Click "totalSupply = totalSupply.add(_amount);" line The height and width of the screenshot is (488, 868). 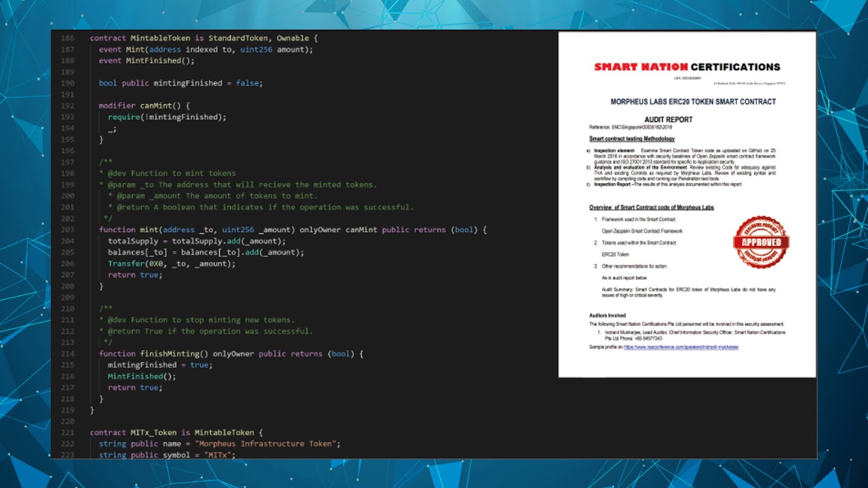pos(197,241)
